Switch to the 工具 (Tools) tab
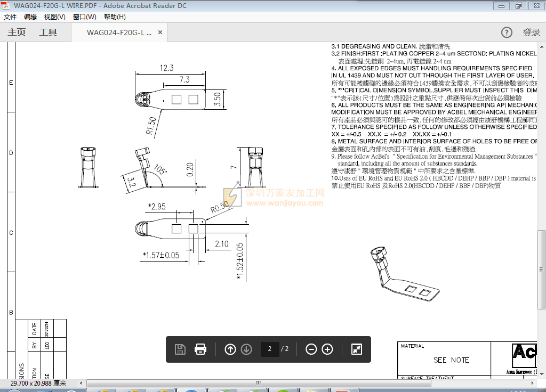 tap(48, 32)
